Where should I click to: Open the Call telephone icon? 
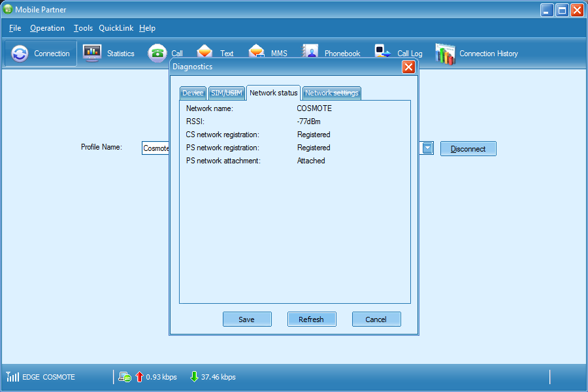[x=157, y=54]
